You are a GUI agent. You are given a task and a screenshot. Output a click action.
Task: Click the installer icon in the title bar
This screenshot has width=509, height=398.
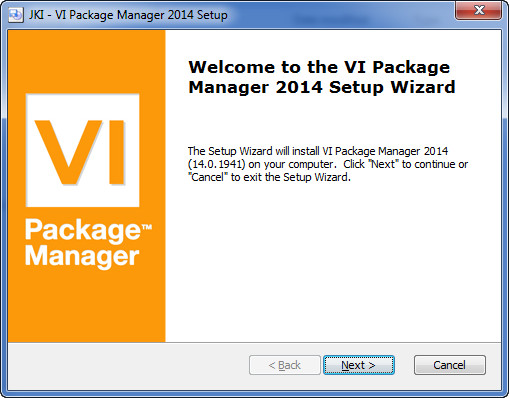(15, 15)
